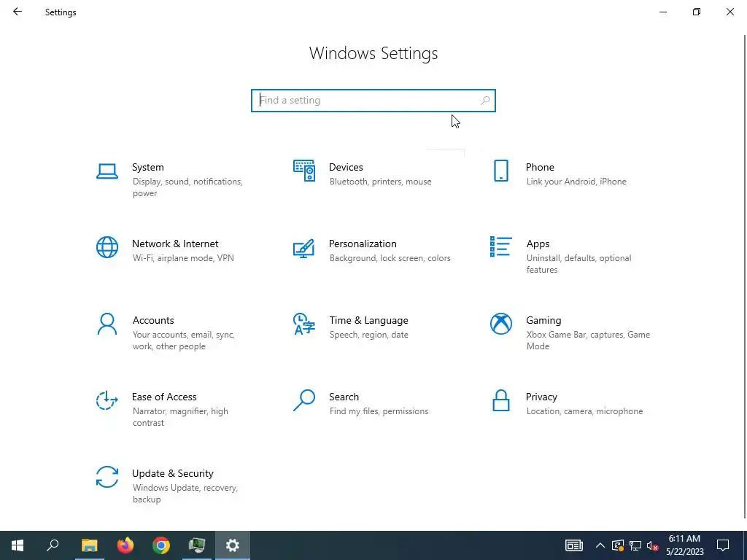Click 'Windows Update, recovery, backup' text

[x=185, y=494]
